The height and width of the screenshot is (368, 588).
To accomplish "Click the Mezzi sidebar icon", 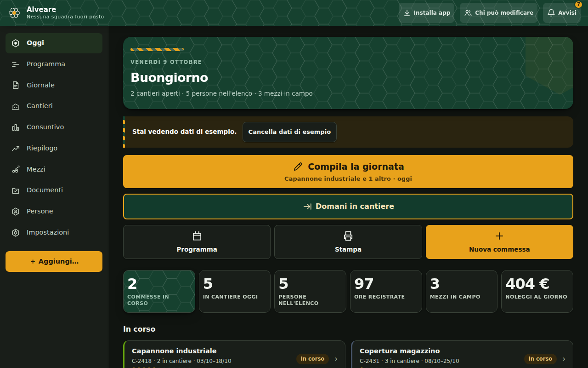I will pyautogui.click(x=16, y=169).
